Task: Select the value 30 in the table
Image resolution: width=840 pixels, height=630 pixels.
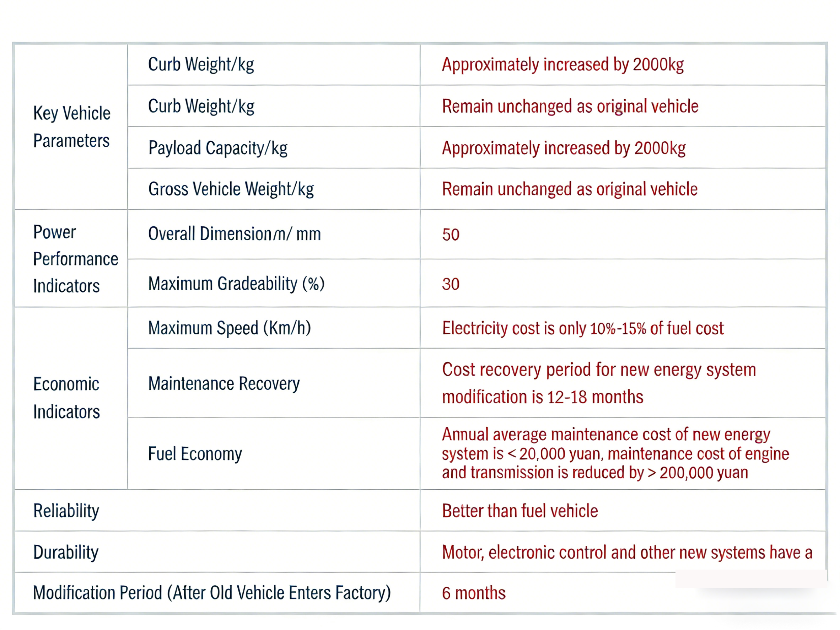Action: point(451,284)
